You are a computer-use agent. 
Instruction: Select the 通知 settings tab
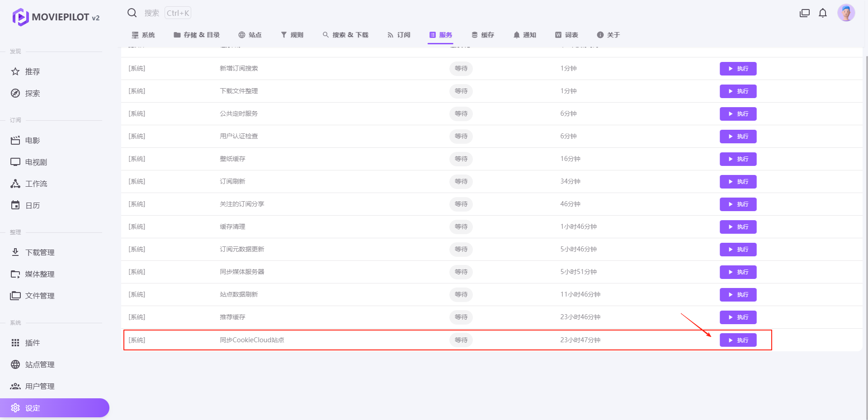[525, 35]
